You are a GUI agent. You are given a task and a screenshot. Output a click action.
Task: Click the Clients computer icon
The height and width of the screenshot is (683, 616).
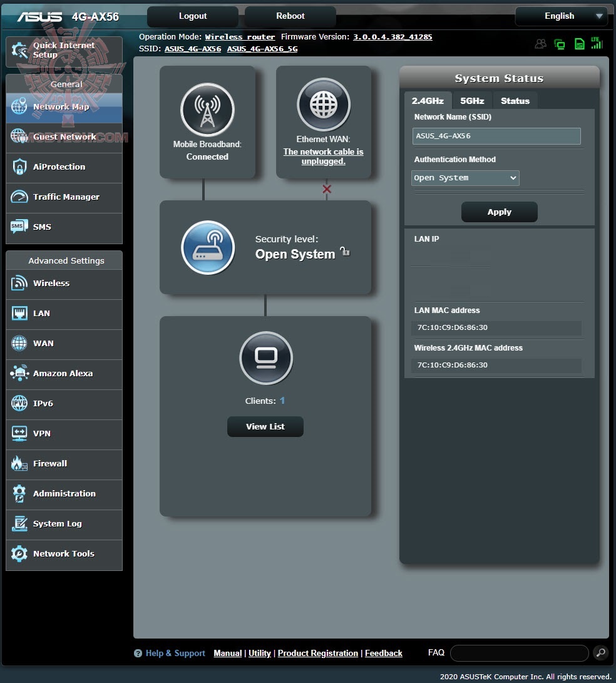265,358
